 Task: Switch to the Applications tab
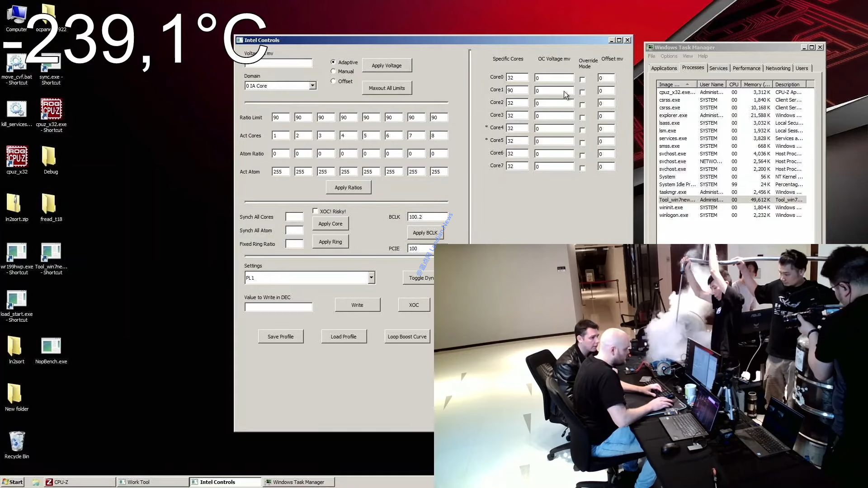coord(664,68)
